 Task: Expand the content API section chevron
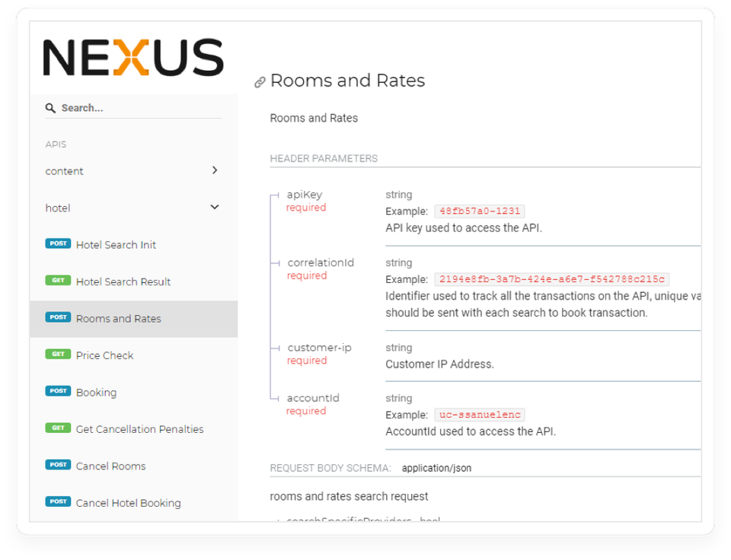coord(215,170)
